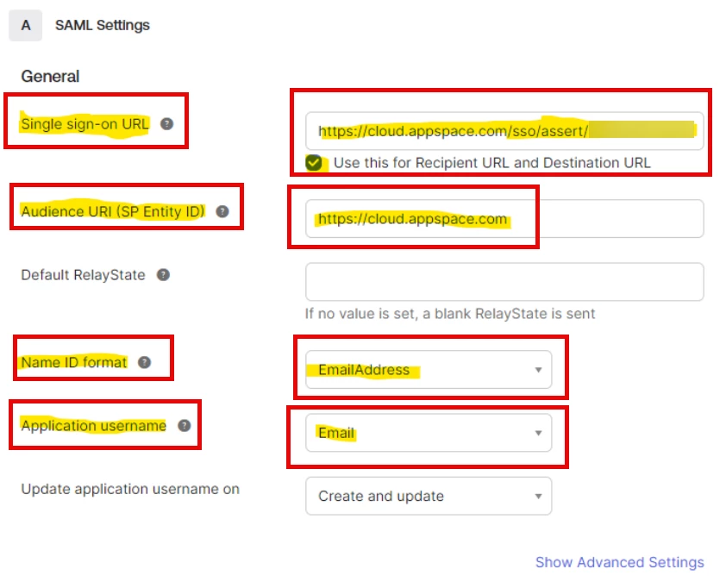Open help icon beside Default RelayState
This screenshot has width=726, height=588.
point(163,275)
